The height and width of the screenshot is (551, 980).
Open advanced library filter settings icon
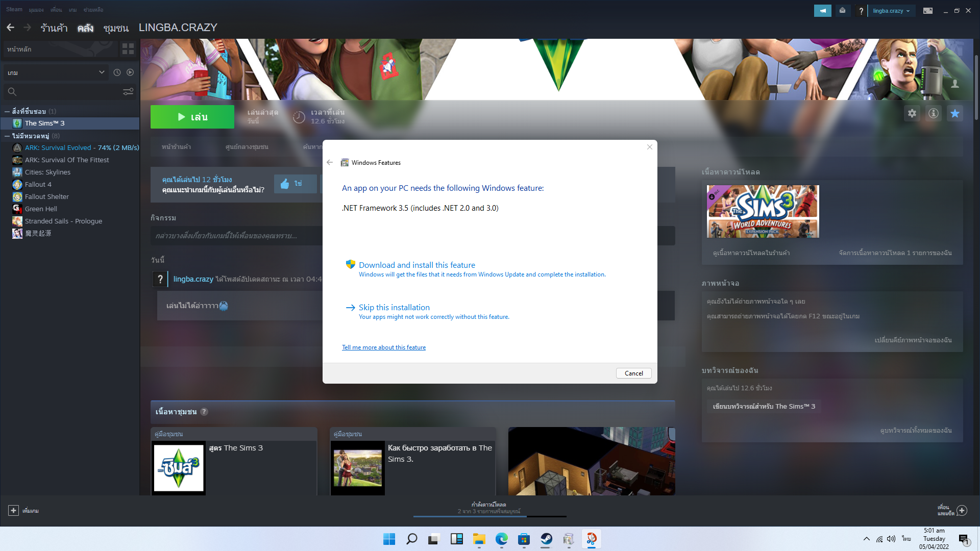click(128, 91)
